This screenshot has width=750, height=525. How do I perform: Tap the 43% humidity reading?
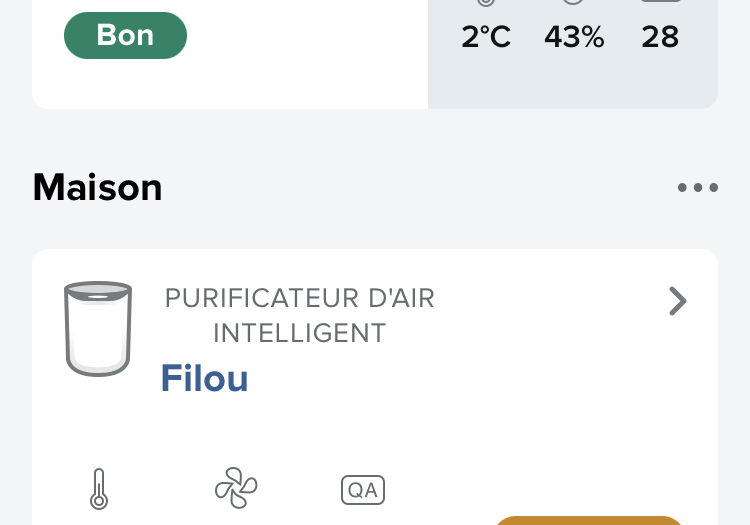click(574, 37)
